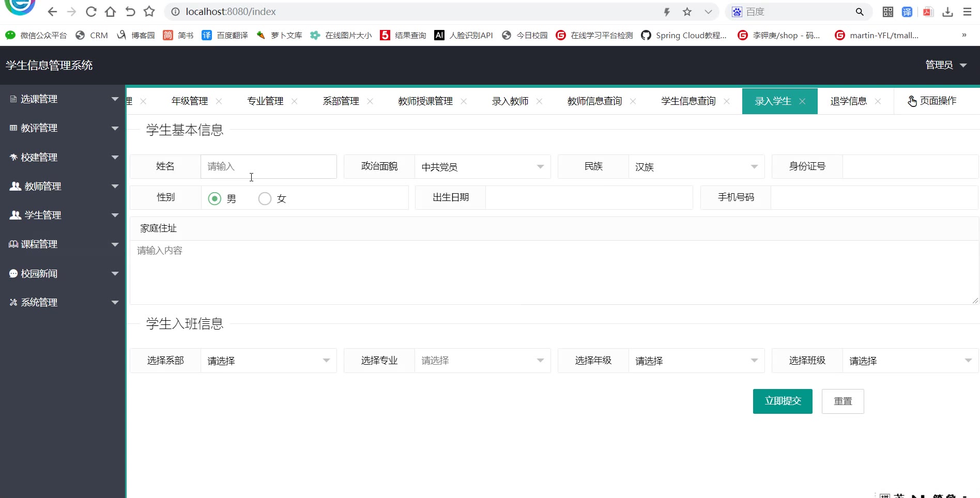Open 选择系部 dropdown
The image size is (980, 498).
pyautogui.click(x=269, y=361)
